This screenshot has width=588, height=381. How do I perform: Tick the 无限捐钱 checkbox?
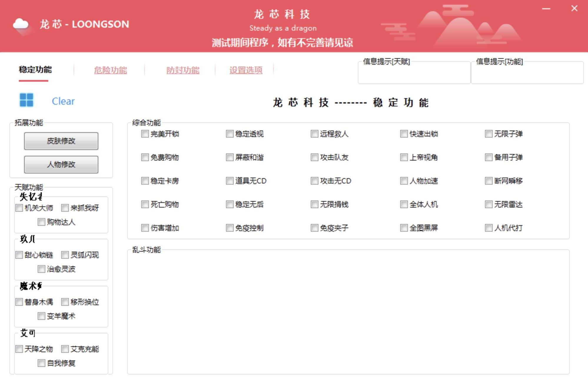314,204
